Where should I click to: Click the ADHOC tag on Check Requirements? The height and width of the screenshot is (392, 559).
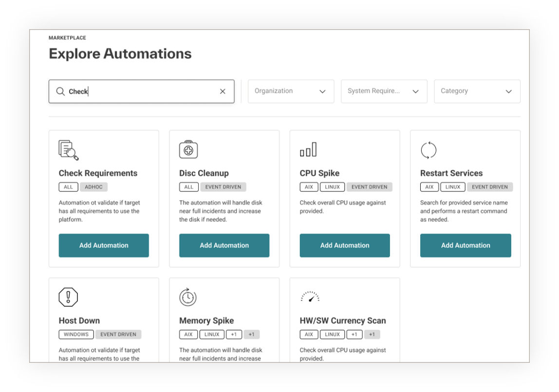93,187
